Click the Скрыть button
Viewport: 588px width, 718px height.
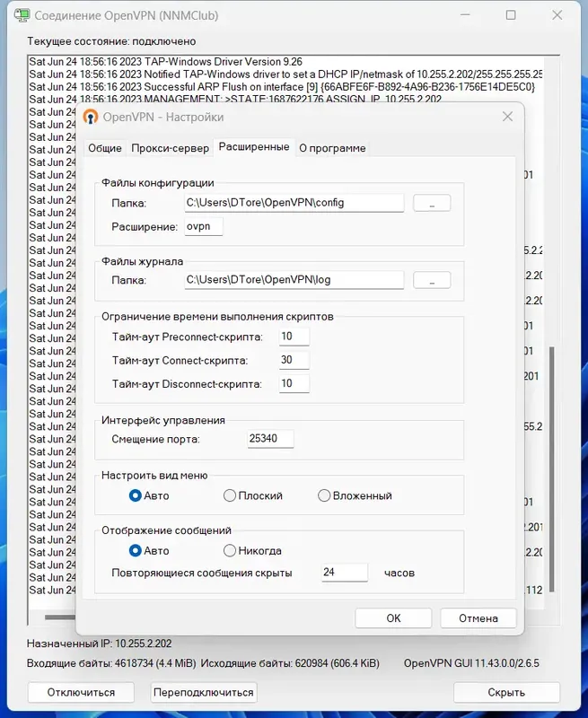[x=506, y=692]
